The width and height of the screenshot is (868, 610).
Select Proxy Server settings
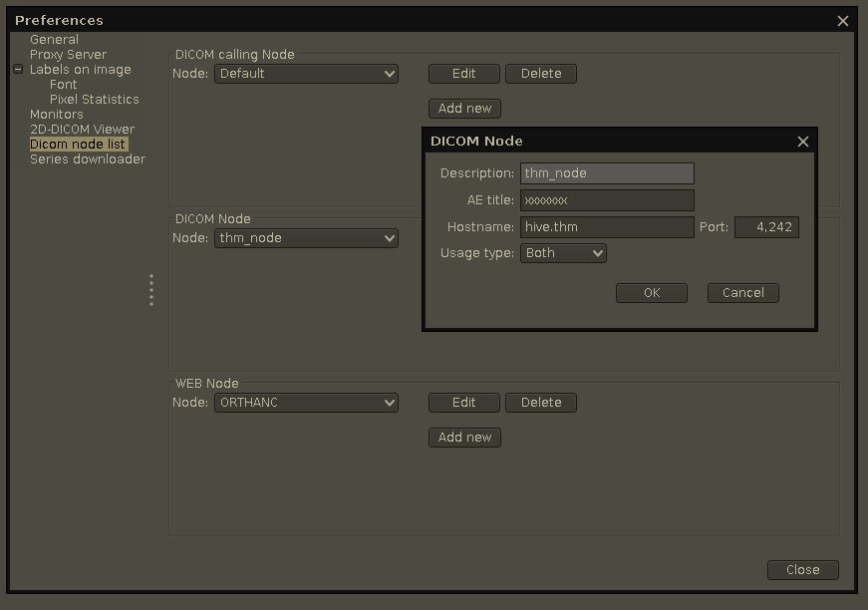pos(68,54)
